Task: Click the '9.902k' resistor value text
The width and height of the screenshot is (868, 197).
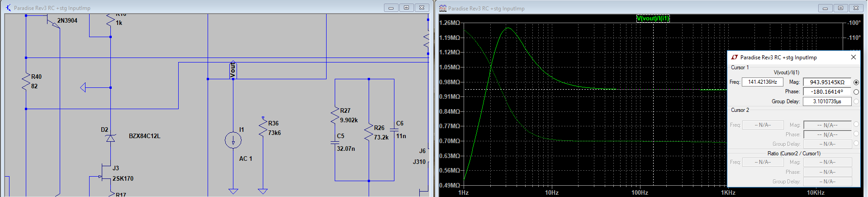Action: point(349,120)
